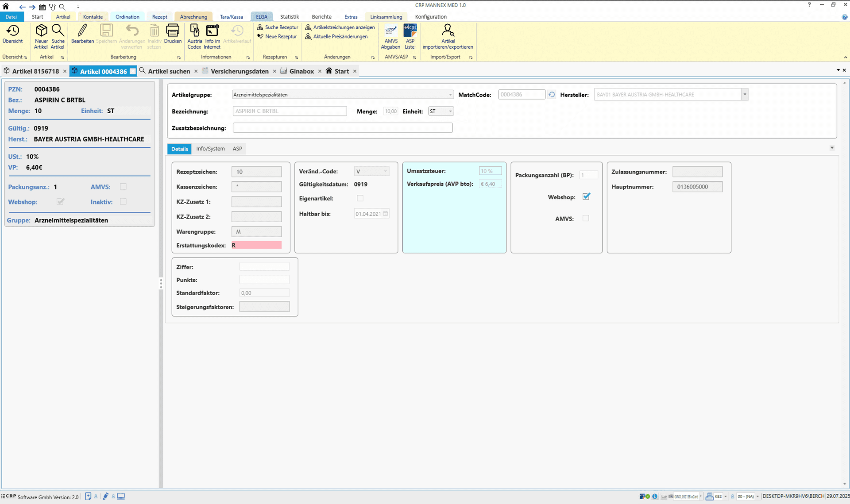Click Suche Rezeptur
850x504 pixels.
(278, 27)
